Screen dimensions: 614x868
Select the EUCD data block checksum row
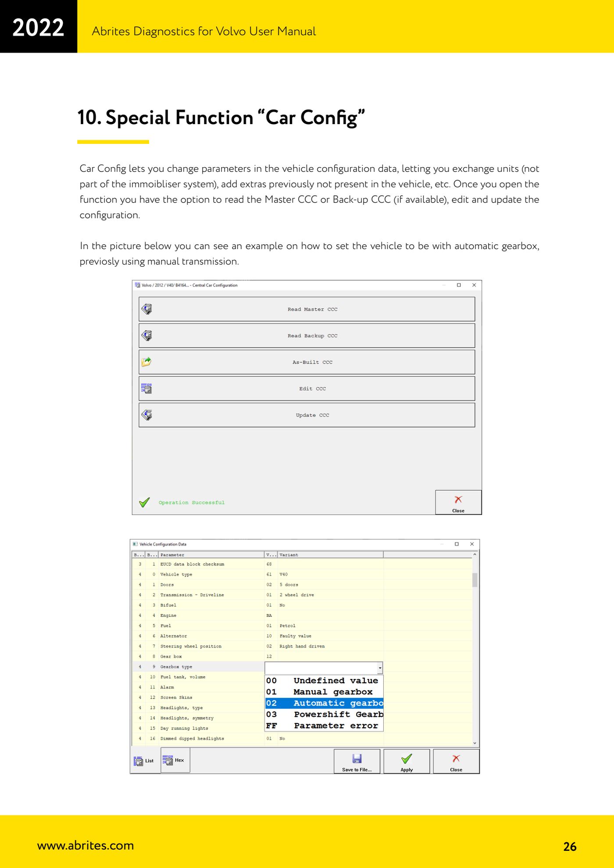(x=302, y=564)
